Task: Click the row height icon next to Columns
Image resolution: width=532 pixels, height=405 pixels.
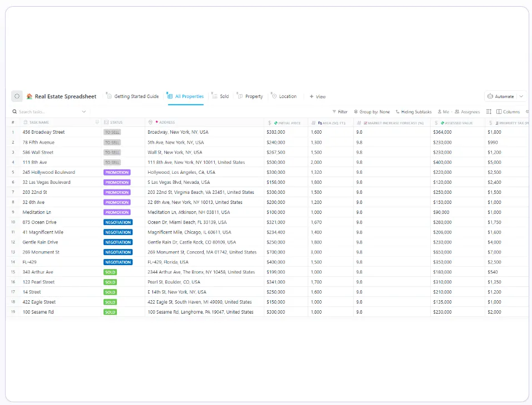Action: pos(489,112)
